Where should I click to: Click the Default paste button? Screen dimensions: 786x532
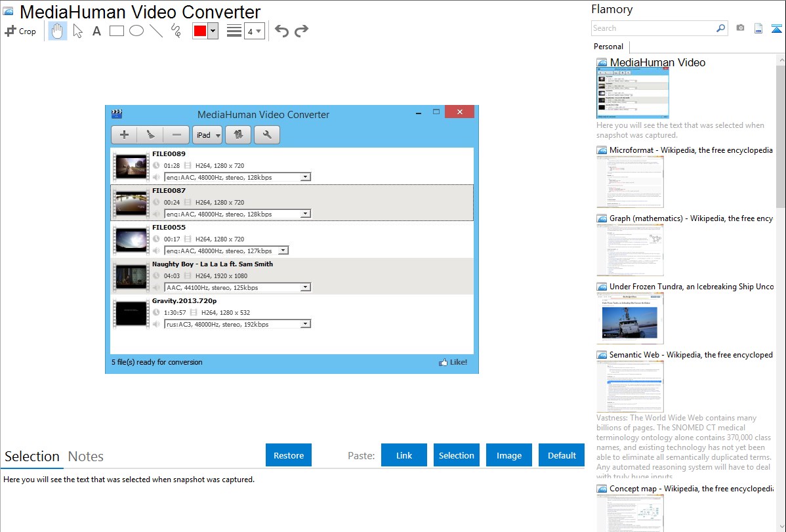tap(562, 455)
